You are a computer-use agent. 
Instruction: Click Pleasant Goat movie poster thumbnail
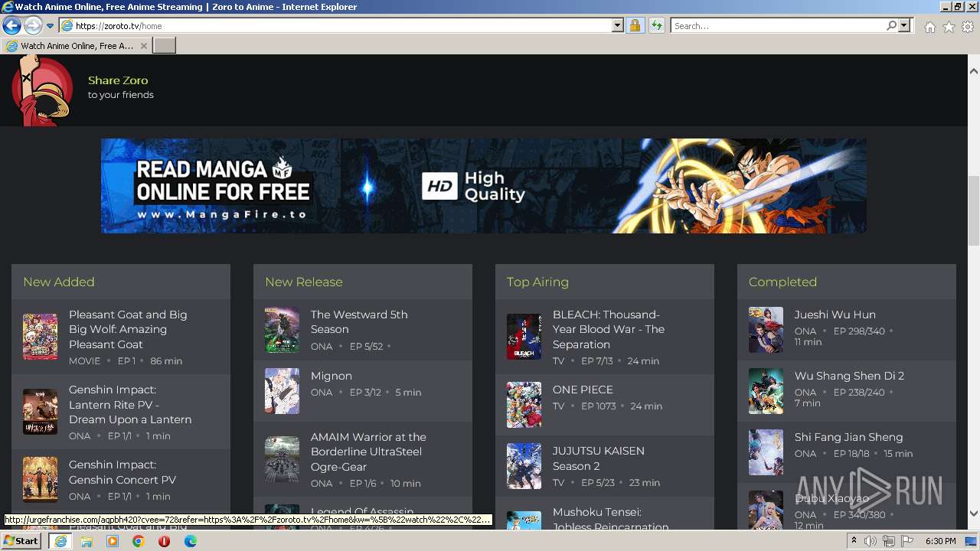(40, 337)
